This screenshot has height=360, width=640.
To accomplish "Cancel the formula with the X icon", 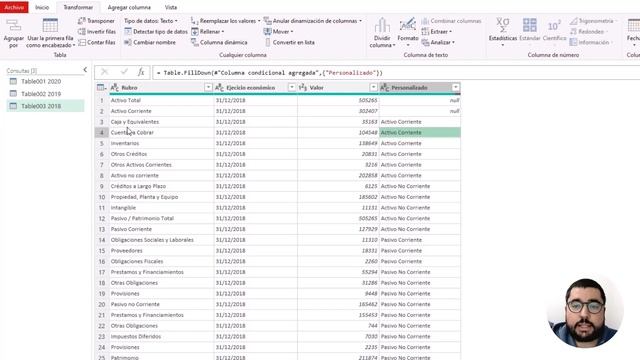I will (104, 72).
